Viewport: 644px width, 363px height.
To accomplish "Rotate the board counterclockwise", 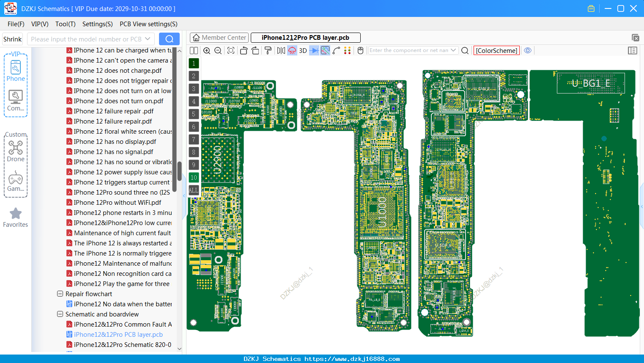I will pyautogui.click(x=244, y=50).
